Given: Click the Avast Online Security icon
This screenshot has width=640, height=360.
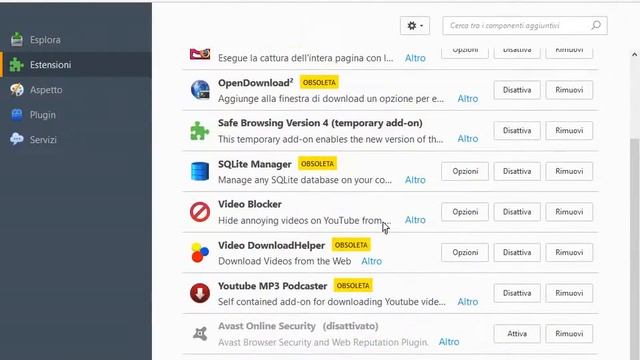Looking at the screenshot, I should pyautogui.click(x=200, y=333).
